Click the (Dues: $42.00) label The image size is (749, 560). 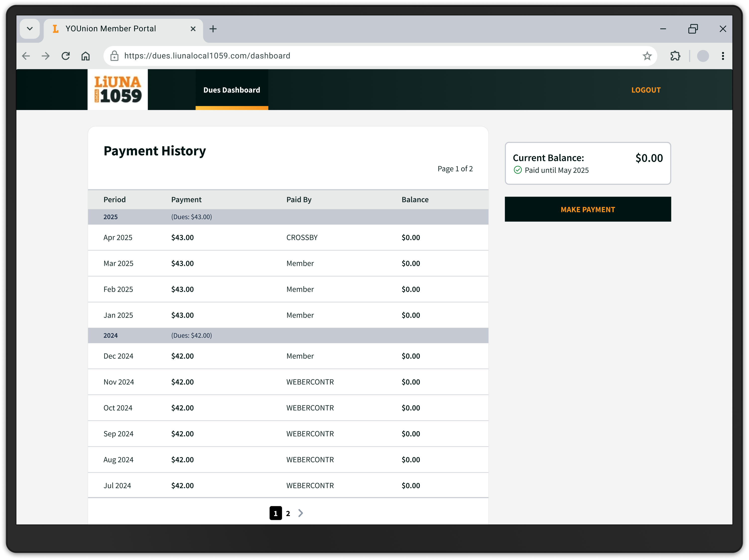click(191, 335)
